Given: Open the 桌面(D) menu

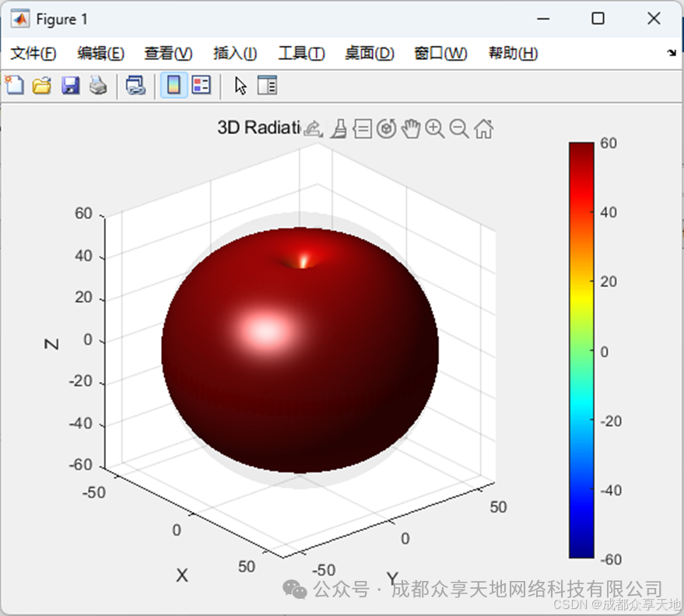Looking at the screenshot, I should (x=370, y=53).
